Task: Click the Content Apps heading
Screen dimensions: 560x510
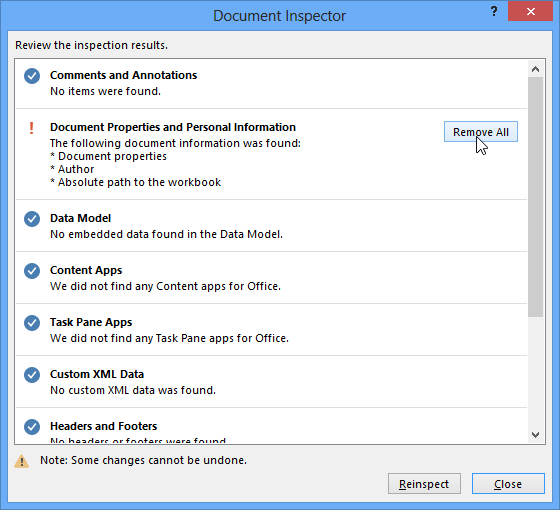Action: coord(86,270)
